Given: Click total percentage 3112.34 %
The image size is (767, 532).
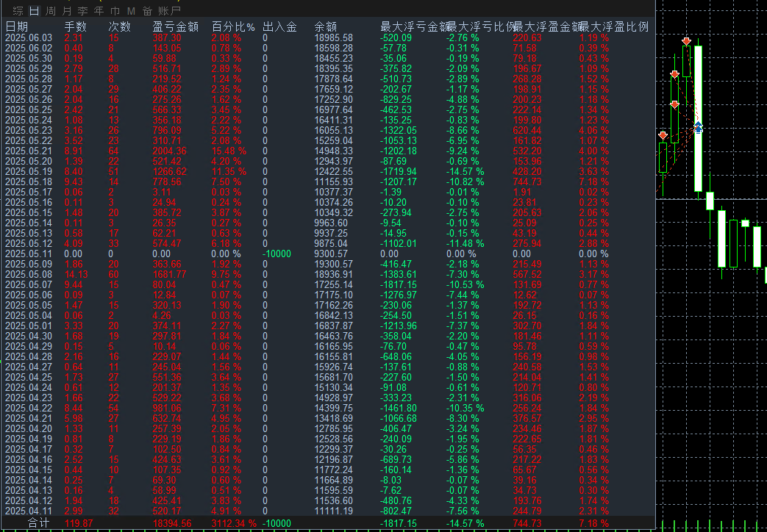Looking at the screenshot, I should 234,524.
